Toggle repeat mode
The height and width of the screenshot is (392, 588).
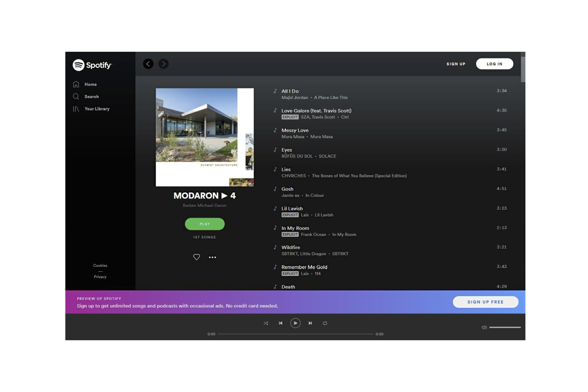click(x=325, y=323)
